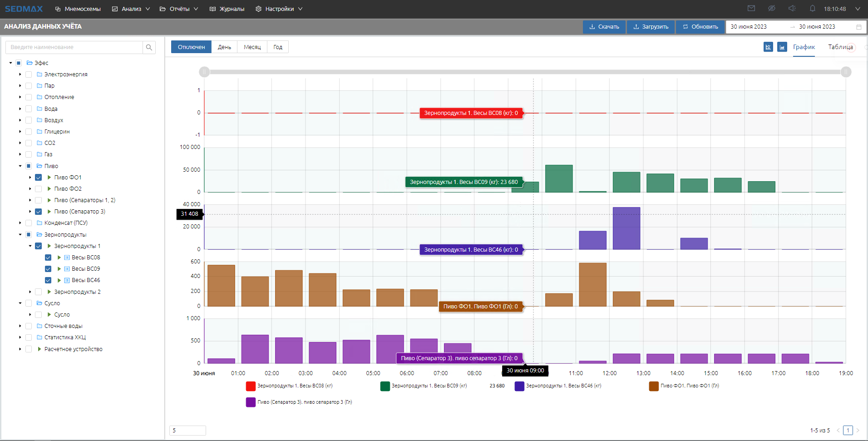Expand the Вода tree node

pos(20,109)
